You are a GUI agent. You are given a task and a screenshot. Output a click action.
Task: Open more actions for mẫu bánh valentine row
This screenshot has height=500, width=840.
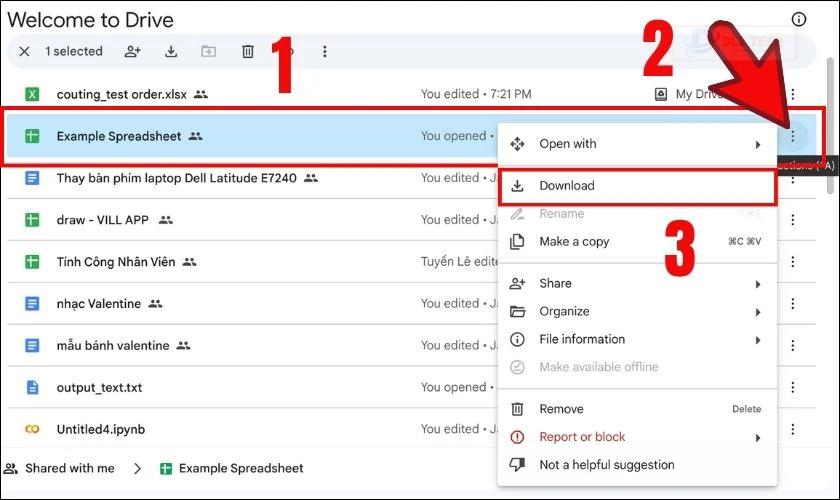792,345
